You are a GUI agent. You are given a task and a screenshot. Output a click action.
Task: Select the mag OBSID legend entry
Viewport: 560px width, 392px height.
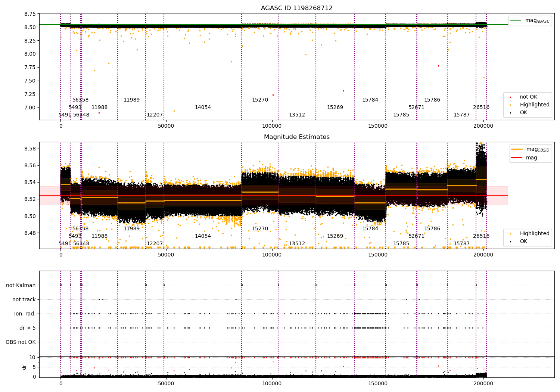click(531, 149)
